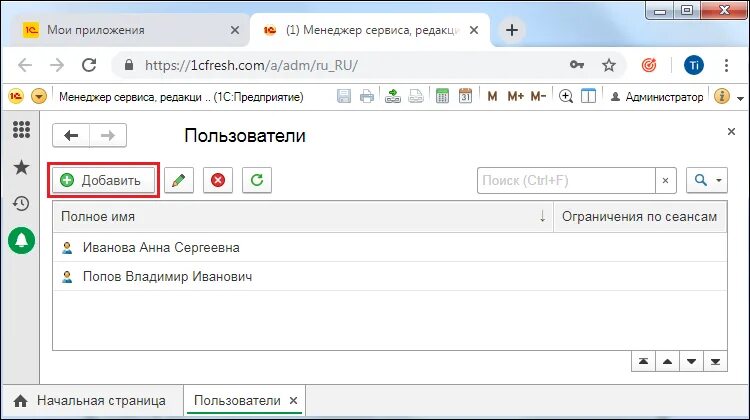Screen dimensions: 750x420
Task: Open Favorites via the star sidebar icon
Action: tap(22, 167)
